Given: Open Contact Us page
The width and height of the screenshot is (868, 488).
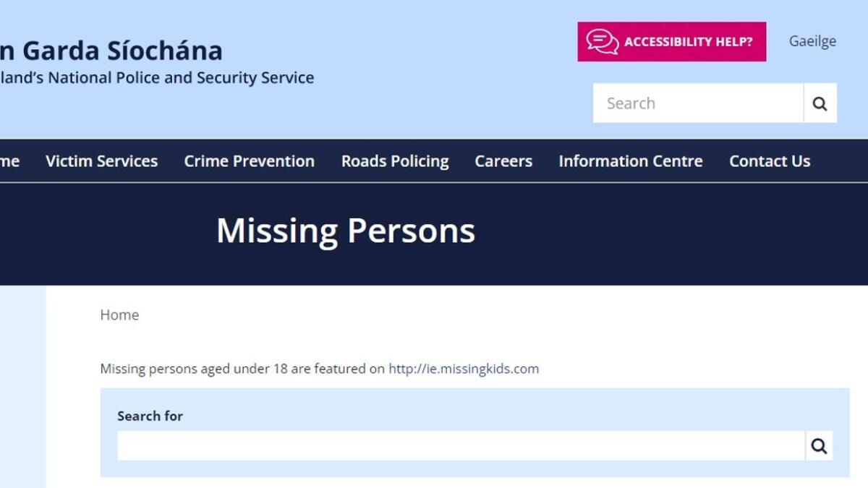Looking at the screenshot, I should 770,161.
